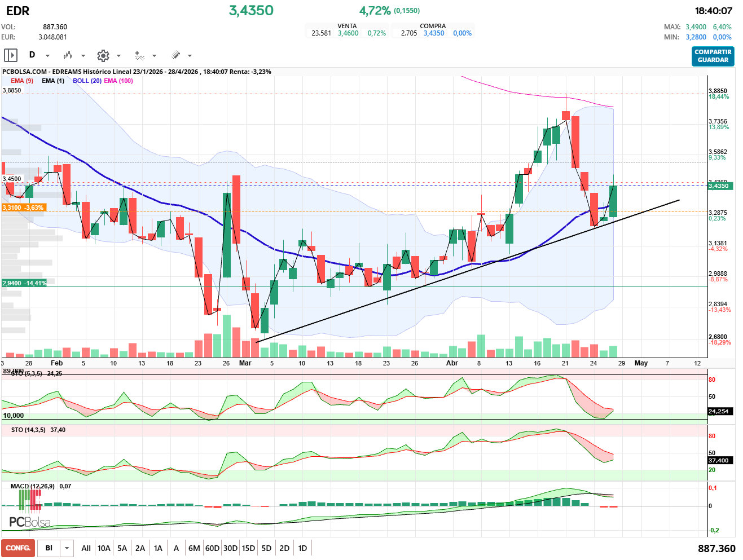Select the A year-to-date range
Screen dimensions: 743x560
point(176,548)
